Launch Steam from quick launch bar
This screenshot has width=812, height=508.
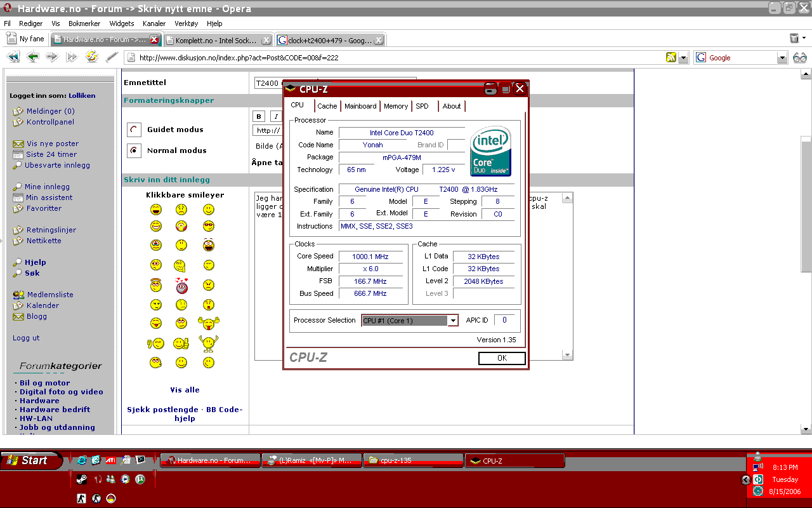click(x=82, y=479)
